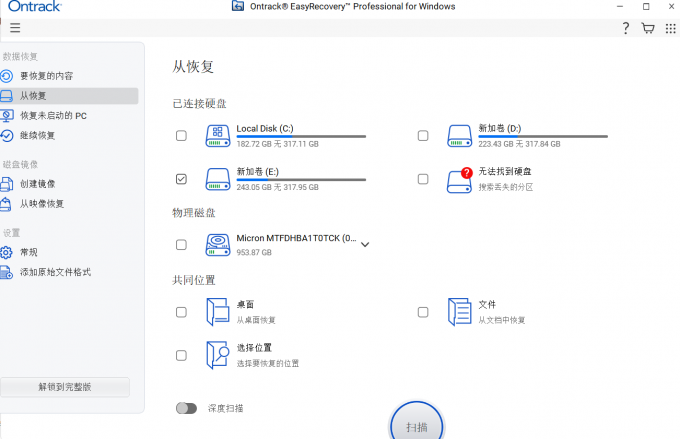Click the 182.72 GB 无 317.11 GB text

[278, 144]
